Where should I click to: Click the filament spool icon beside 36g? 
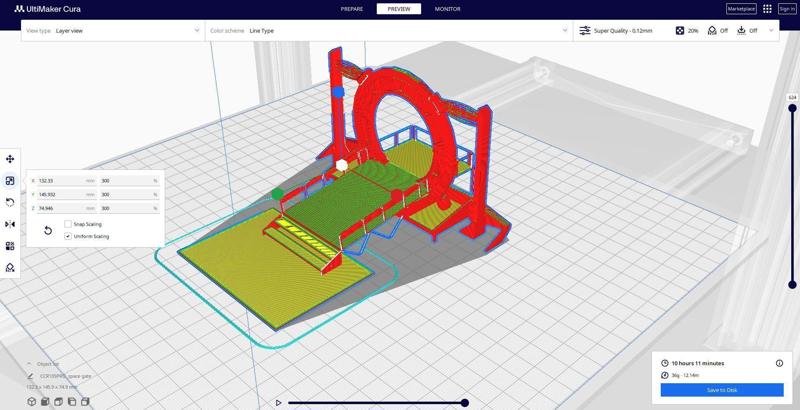(665, 375)
